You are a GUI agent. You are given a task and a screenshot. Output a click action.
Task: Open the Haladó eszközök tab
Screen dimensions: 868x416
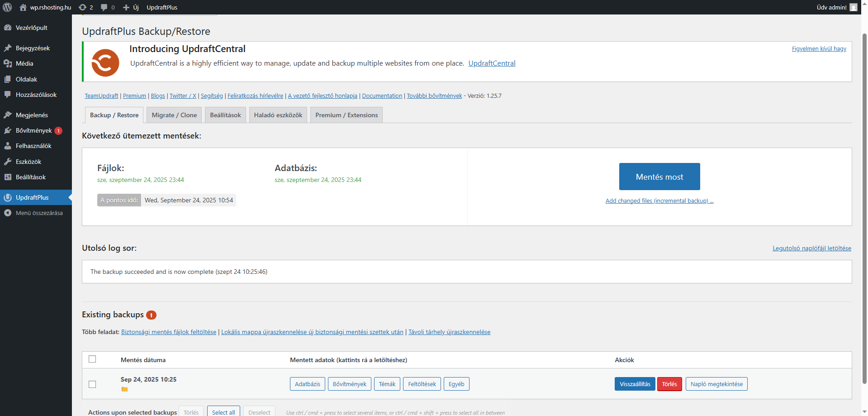pos(278,115)
